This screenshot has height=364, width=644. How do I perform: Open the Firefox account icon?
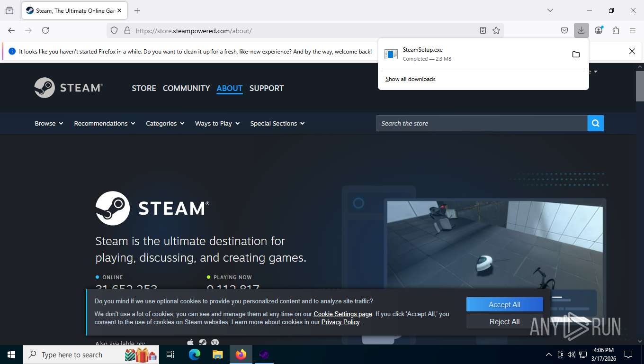click(x=599, y=30)
